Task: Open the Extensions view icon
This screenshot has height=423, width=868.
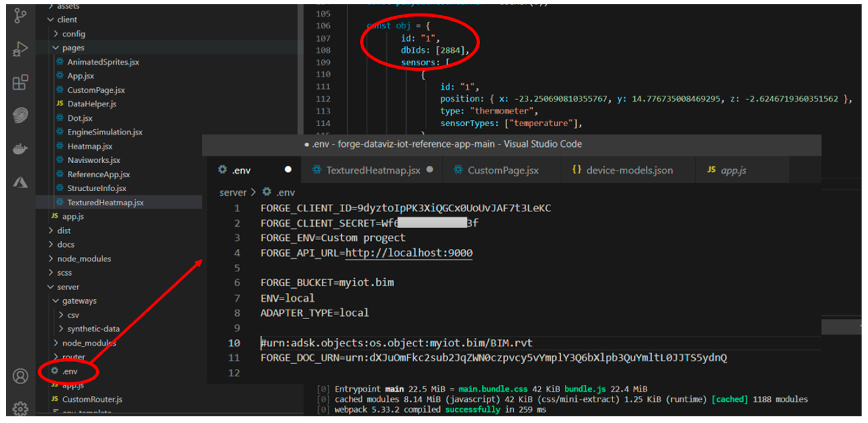Action: 20,82
